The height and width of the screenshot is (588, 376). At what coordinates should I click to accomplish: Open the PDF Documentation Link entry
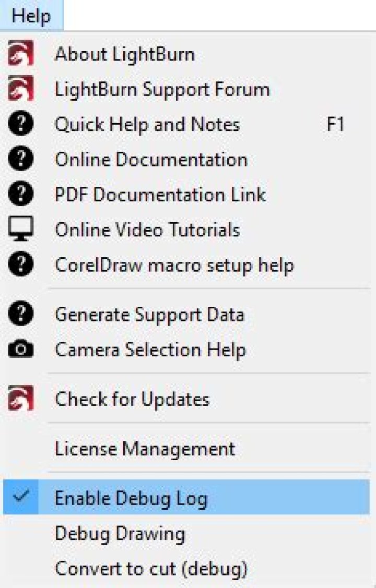pyautogui.click(x=160, y=195)
